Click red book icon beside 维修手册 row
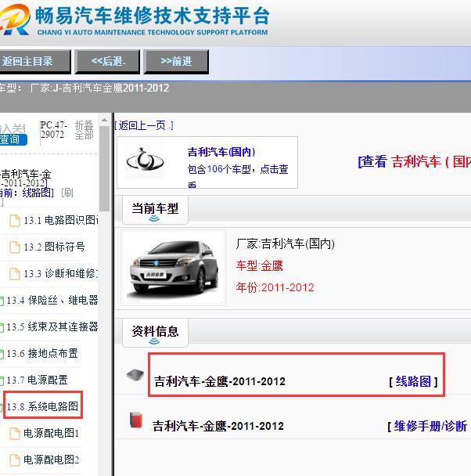The image size is (471, 476). (136, 420)
